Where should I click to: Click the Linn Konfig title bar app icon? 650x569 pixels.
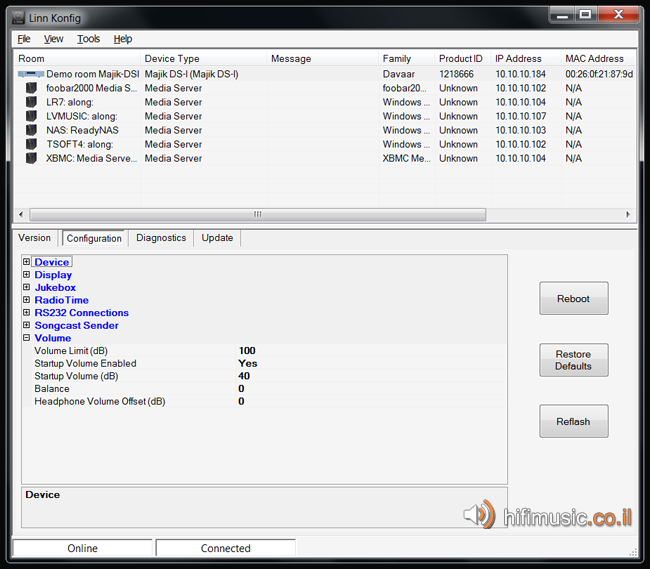tap(18, 17)
